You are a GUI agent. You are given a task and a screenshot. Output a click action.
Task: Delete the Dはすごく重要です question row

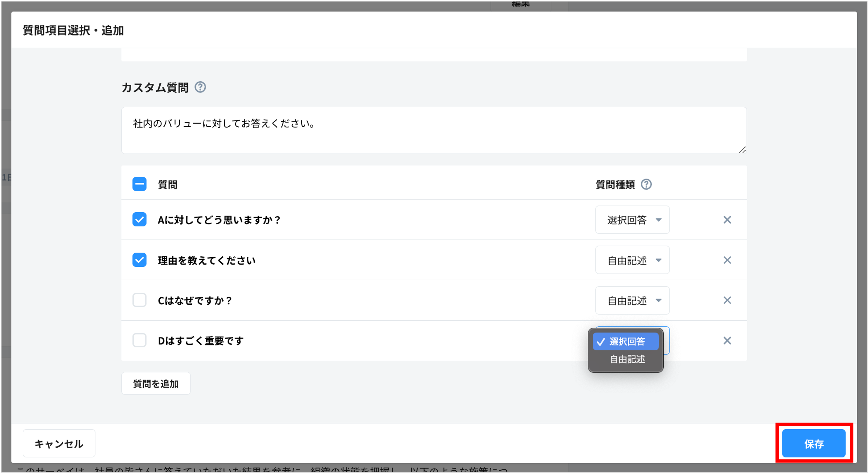[x=727, y=341]
